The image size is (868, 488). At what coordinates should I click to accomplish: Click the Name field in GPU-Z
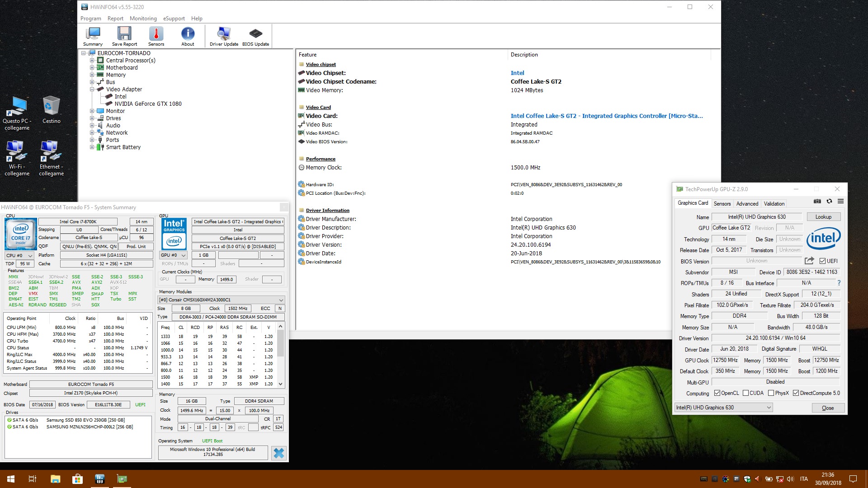(756, 217)
